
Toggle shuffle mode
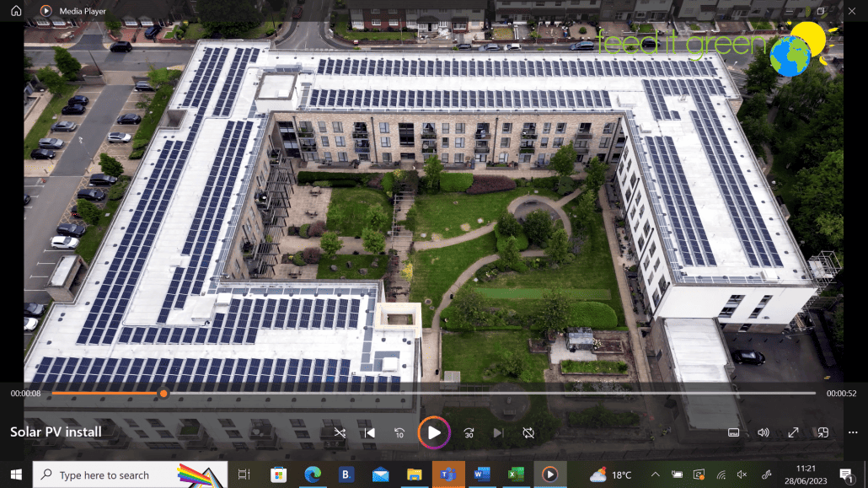[x=340, y=432]
